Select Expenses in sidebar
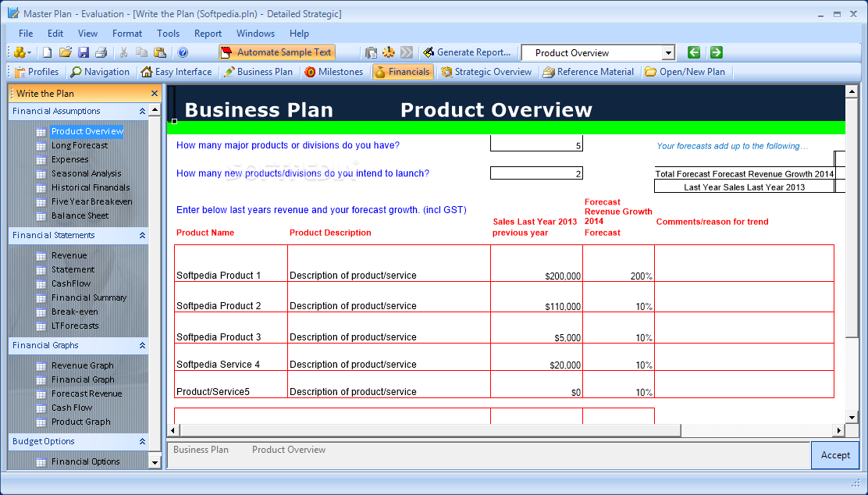 pyautogui.click(x=69, y=159)
